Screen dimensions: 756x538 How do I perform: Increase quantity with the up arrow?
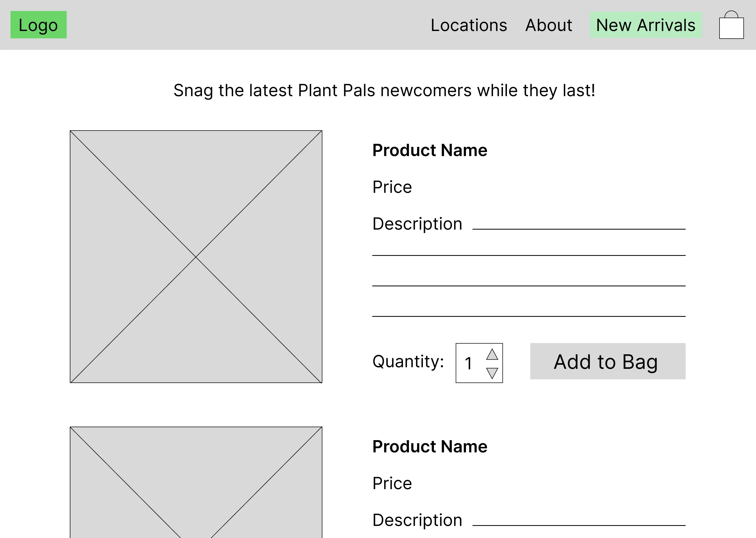point(492,354)
